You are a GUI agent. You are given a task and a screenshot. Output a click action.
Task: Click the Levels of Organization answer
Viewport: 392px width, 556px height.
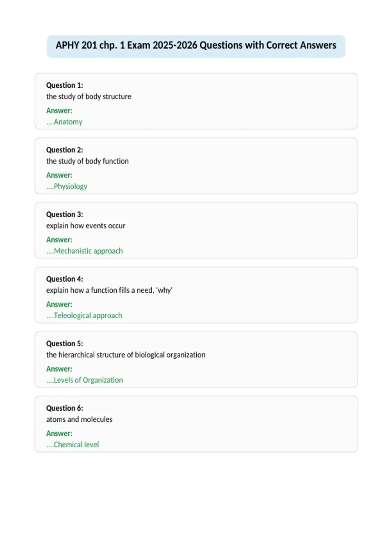[x=85, y=380]
